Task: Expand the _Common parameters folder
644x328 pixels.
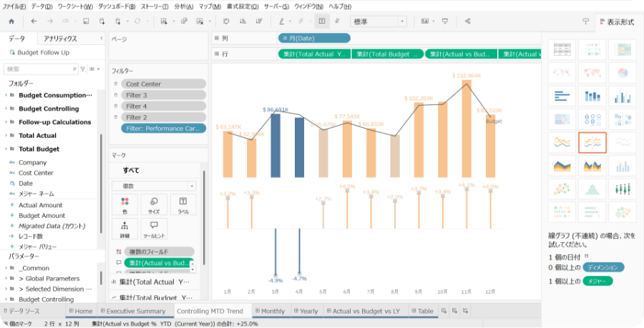Action: click(6, 268)
